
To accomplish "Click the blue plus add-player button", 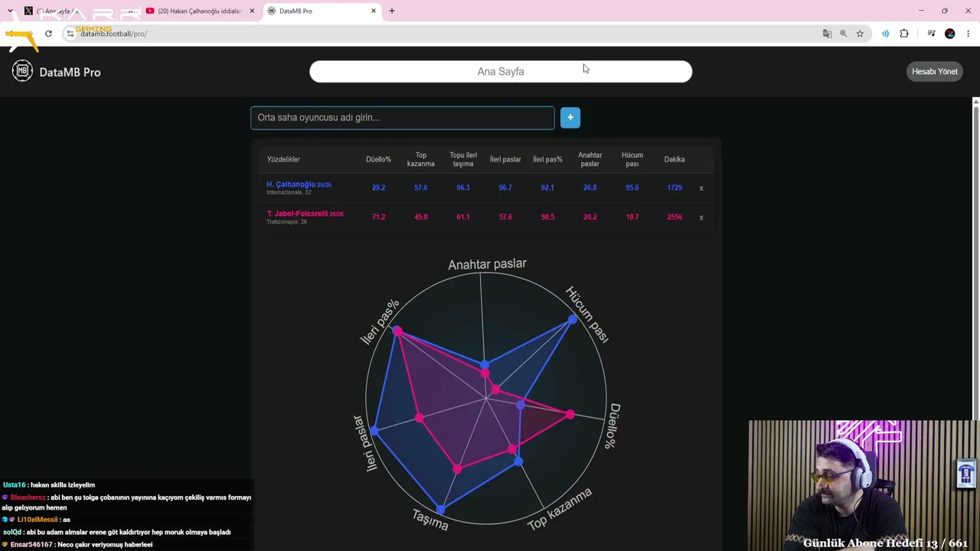I will 570,117.
